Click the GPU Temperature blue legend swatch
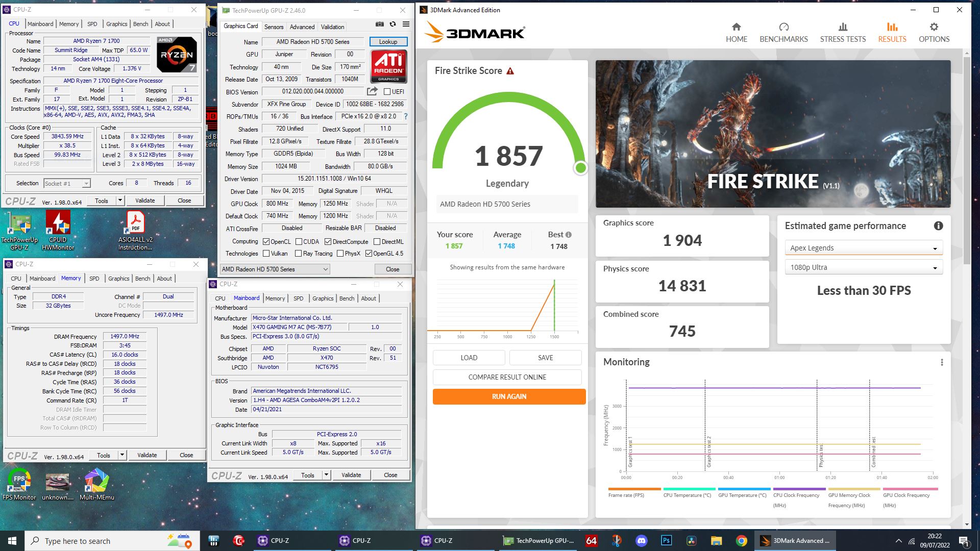This screenshot has width=980, height=551. click(744, 489)
